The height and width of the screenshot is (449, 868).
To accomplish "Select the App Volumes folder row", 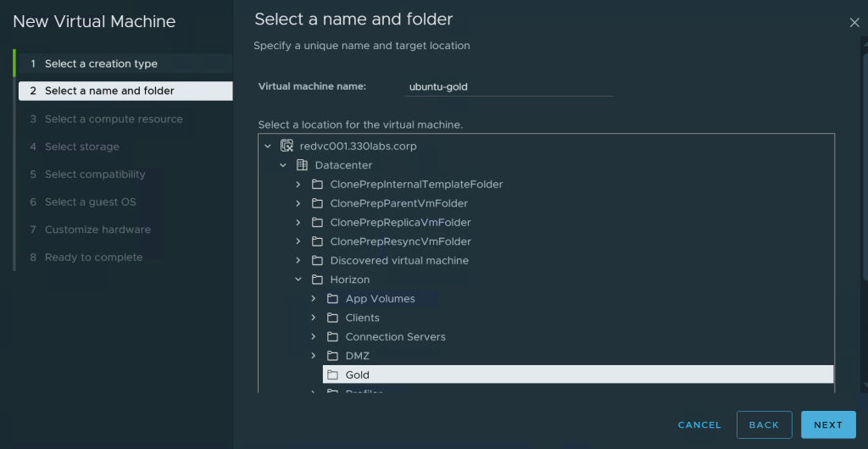I will click(380, 298).
